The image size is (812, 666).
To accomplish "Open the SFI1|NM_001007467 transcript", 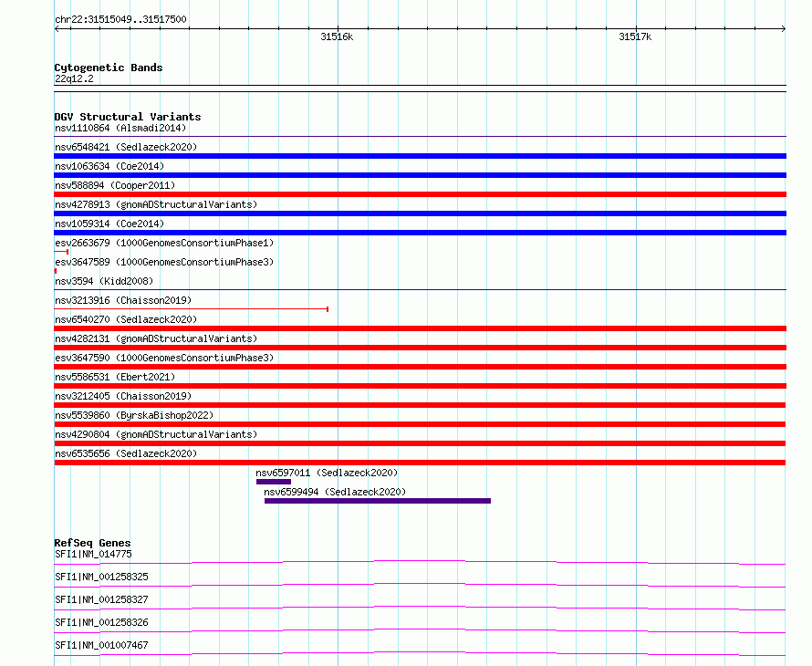I will coord(101,645).
